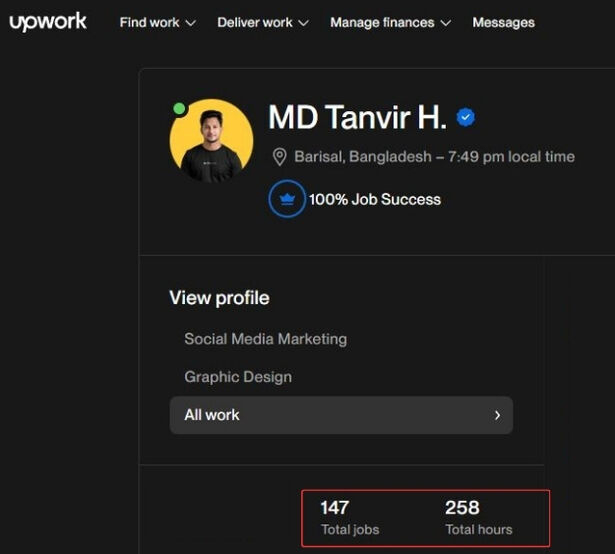Click the green online status dot

179,108
